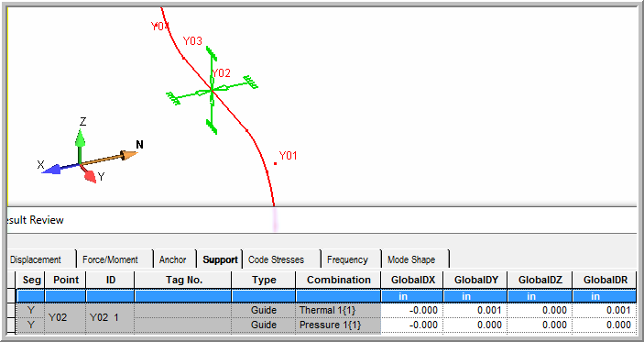Switch to the Frequency tab
This screenshot has height=342, width=644.
(347, 259)
